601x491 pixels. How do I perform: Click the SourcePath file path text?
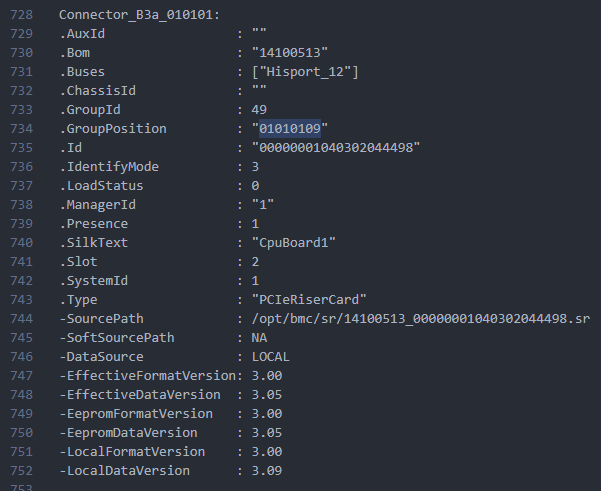pos(420,319)
